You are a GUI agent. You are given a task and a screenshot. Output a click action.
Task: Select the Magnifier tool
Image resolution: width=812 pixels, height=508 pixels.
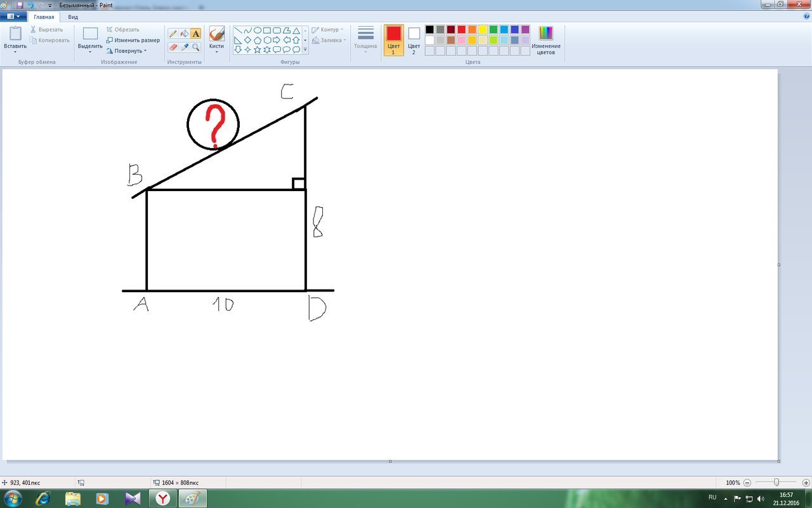point(195,47)
